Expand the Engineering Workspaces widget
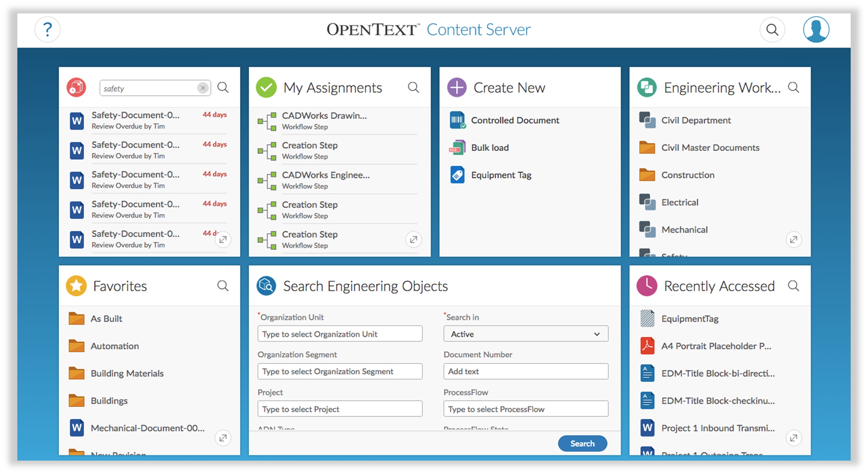Screen dimensions: 868x474 click(x=793, y=239)
